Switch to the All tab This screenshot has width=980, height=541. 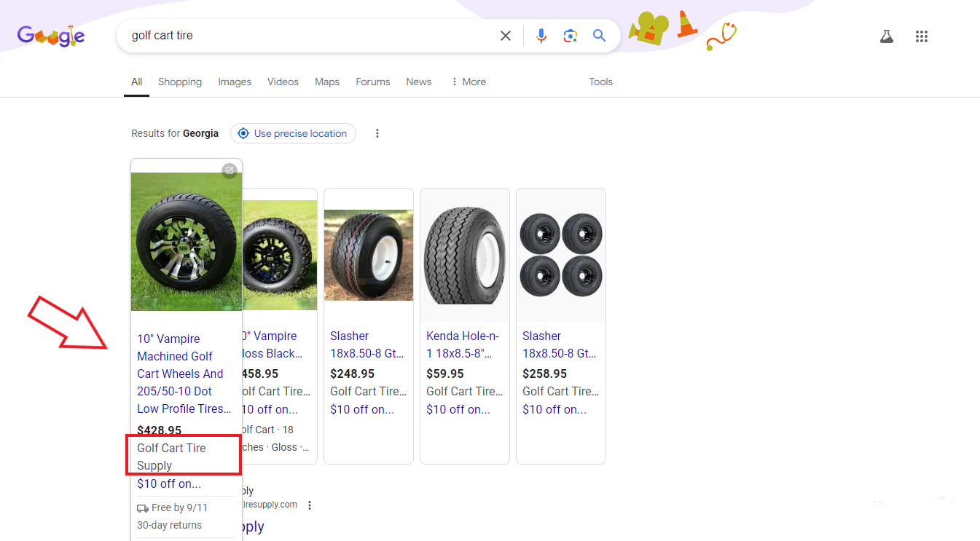[x=136, y=82]
